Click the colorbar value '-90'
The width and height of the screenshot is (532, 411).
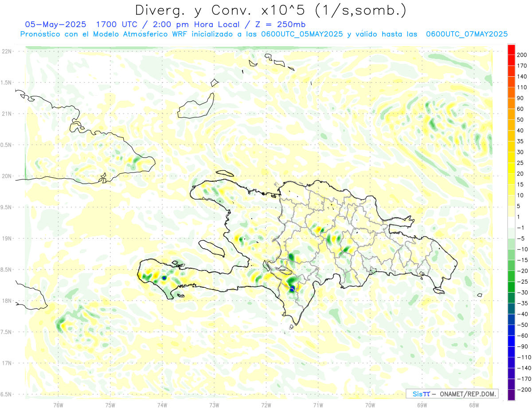tap(524, 347)
